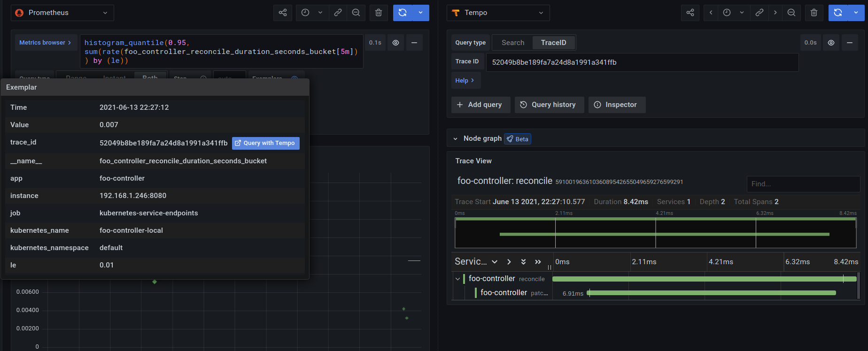Shift time range forward in Tempo pane
The height and width of the screenshot is (351, 868).
(x=775, y=13)
